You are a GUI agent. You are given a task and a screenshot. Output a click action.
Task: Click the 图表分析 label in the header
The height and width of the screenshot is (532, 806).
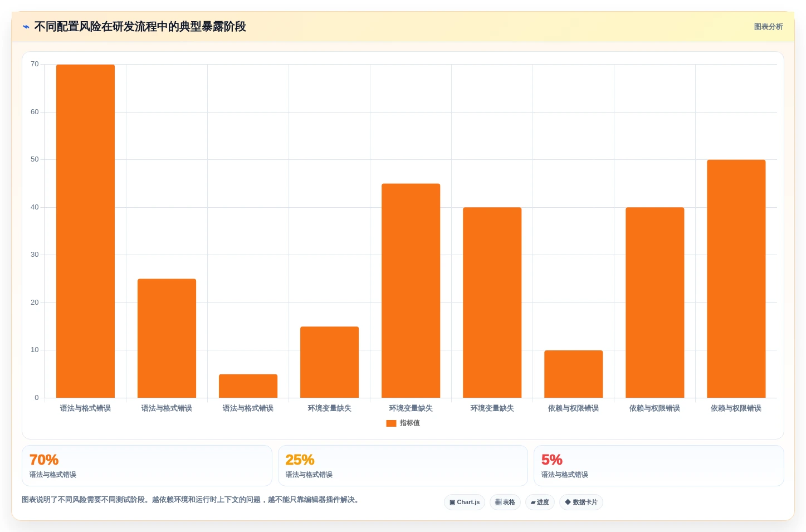pyautogui.click(x=768, y=27)
